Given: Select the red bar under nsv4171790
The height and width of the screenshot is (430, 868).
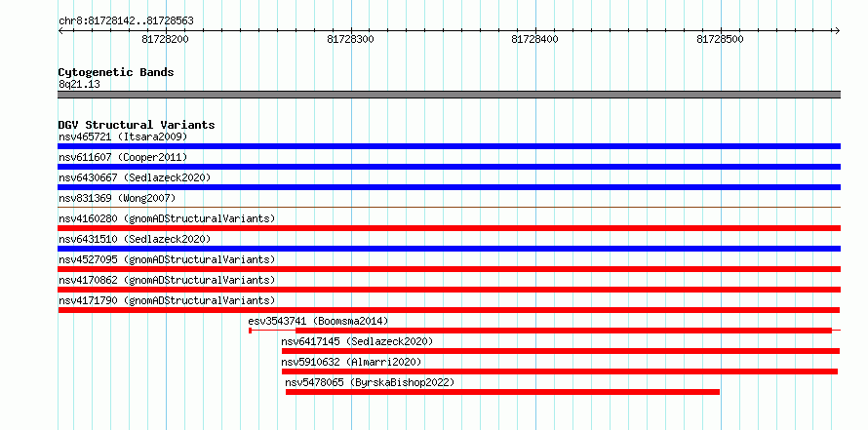Looking at the screenshot, I should [x=449, y=310].
